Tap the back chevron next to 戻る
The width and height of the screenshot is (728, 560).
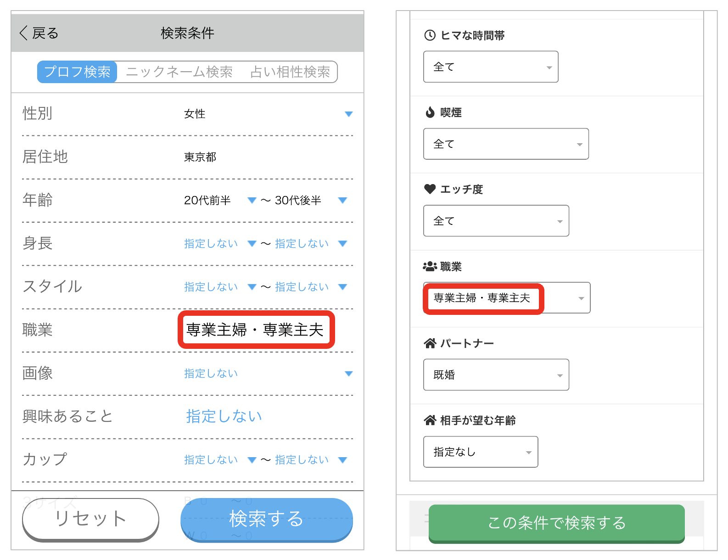[x=24, y=33]
